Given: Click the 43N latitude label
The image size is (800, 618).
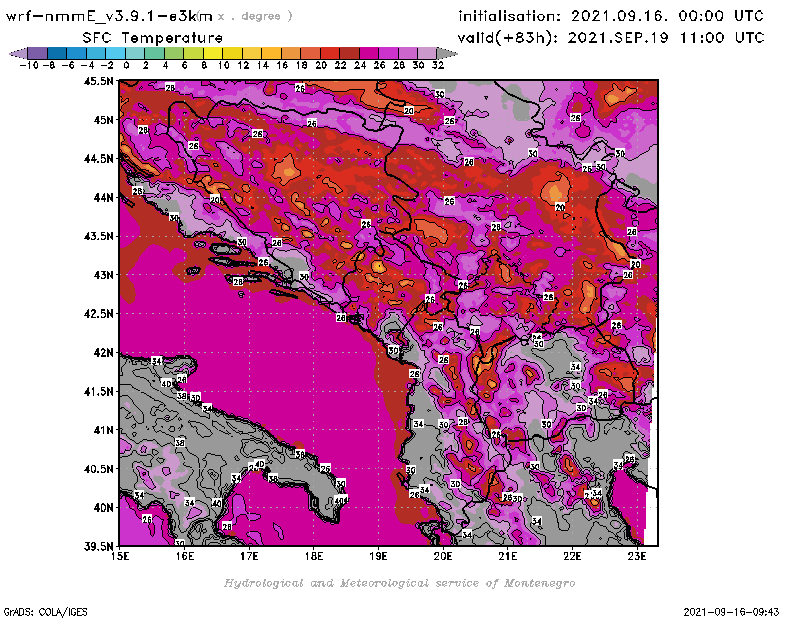Looking at the screenshot, I should 103,275.
